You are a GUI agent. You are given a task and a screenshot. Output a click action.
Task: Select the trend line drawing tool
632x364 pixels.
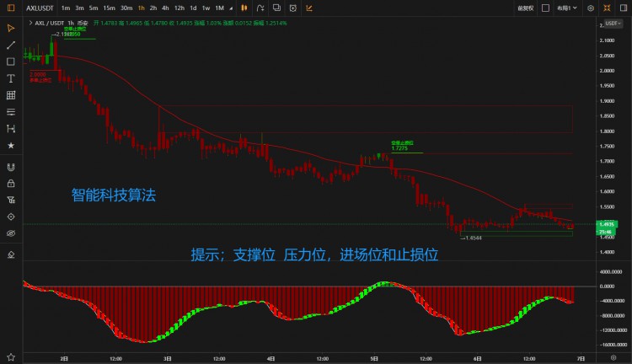pos(11,45)
